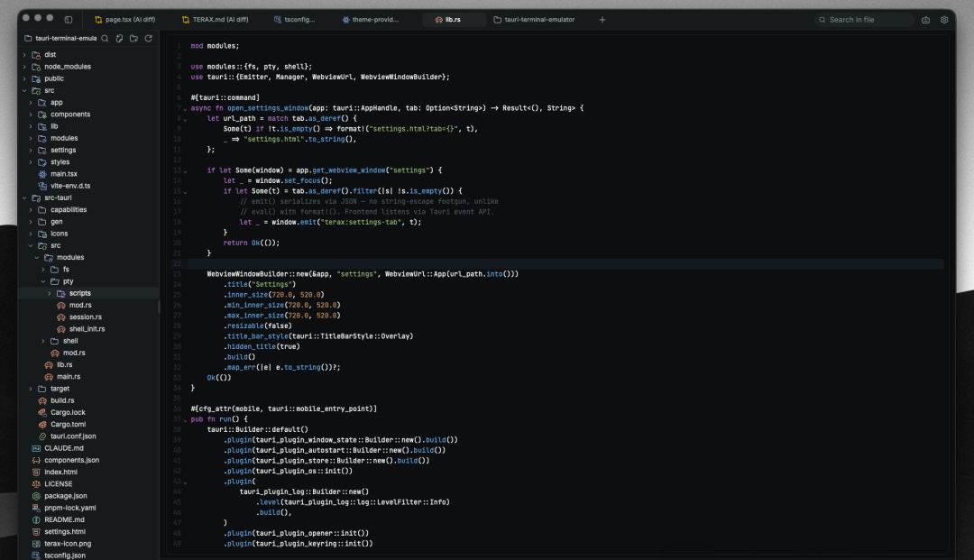Fold the plugin block at line 43
The height and width of the screenshot is (560, 974).
point(185,482)
